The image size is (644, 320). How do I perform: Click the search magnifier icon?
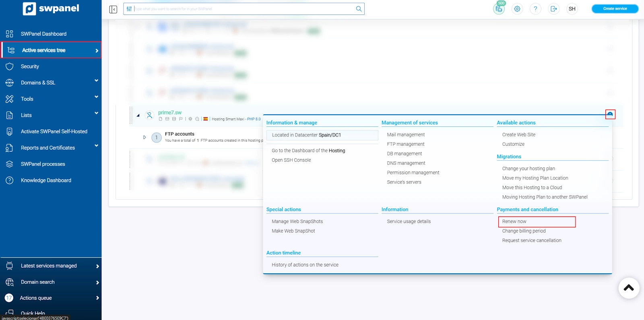(359, 9)
